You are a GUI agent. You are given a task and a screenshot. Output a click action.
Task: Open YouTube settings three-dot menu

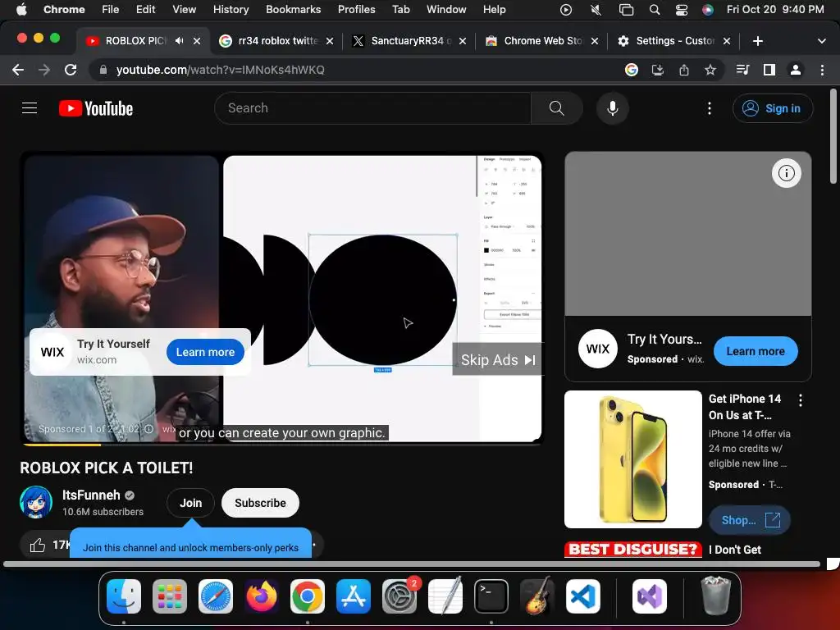pyautogui.click(x=710, y=108)
